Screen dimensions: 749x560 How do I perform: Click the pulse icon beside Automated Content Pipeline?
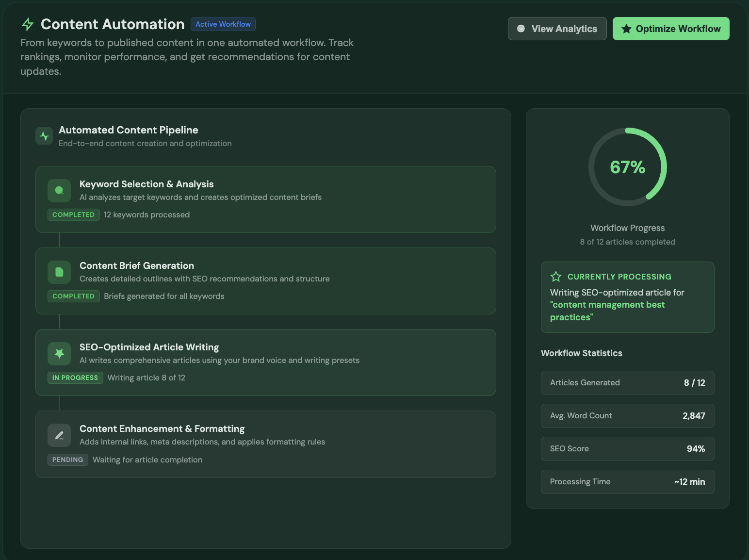tap(44, 136)
